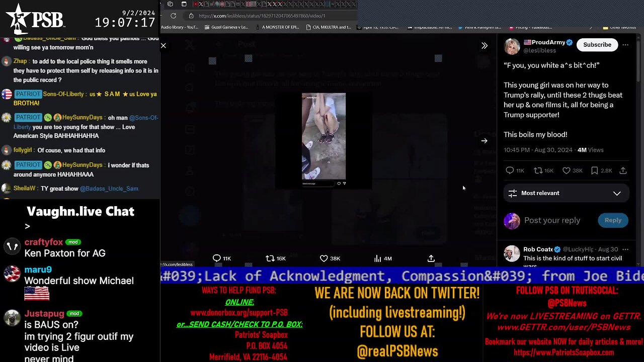Open Other favorites folder
Screen dimensions: 644x362
click(618, 27)
